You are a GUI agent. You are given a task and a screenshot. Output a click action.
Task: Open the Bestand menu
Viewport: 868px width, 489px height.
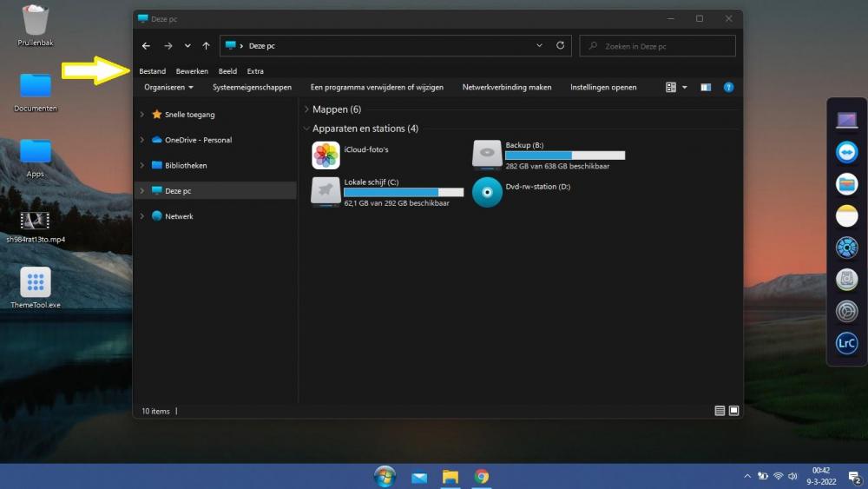[152, 71]
